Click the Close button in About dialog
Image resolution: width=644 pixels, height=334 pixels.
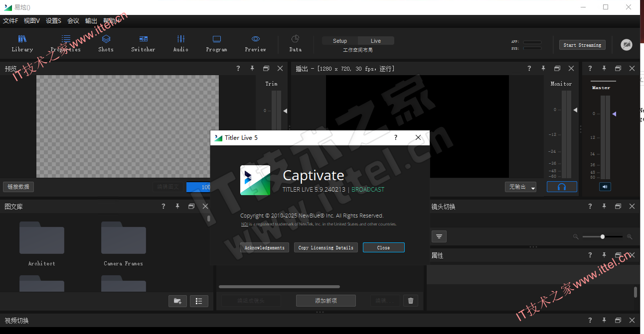[x=384, y=247]
